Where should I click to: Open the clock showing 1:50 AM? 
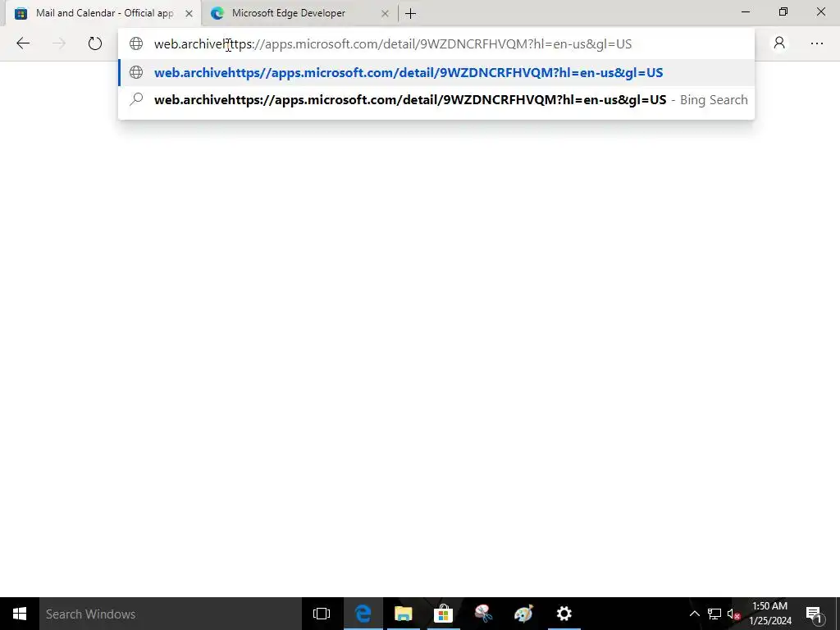coord(770,614)
